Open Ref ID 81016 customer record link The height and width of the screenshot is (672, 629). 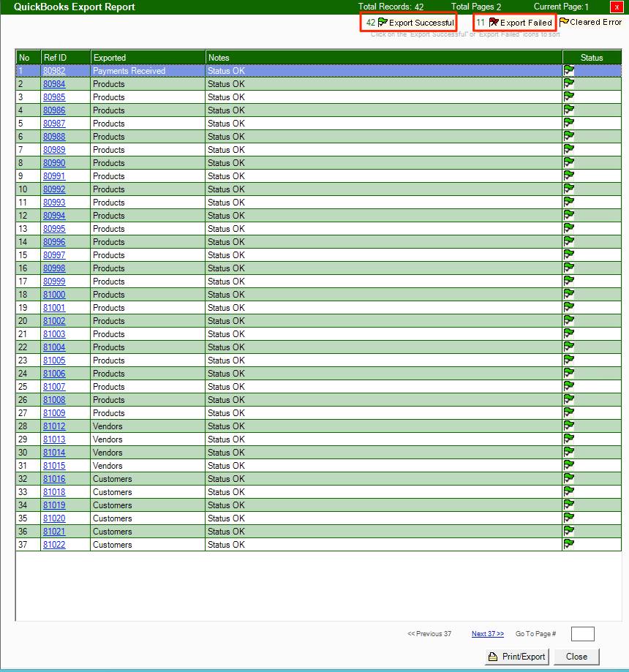point(53,479)
